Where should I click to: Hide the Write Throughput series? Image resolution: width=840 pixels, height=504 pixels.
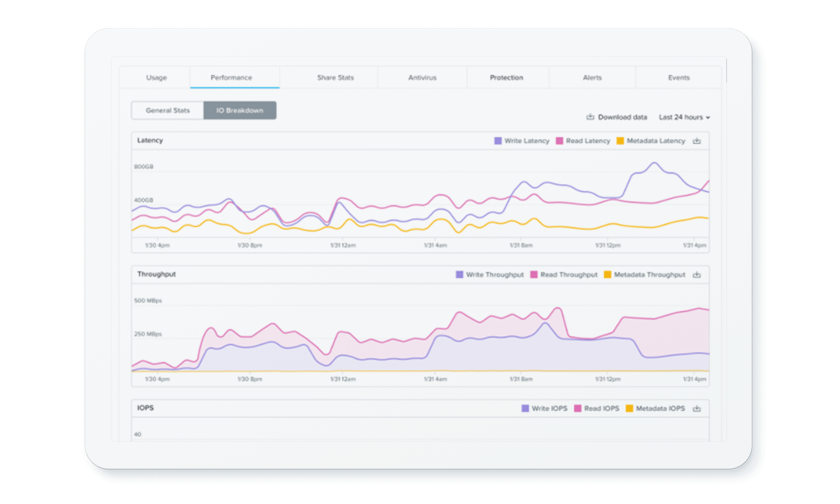tap(459, 275)
